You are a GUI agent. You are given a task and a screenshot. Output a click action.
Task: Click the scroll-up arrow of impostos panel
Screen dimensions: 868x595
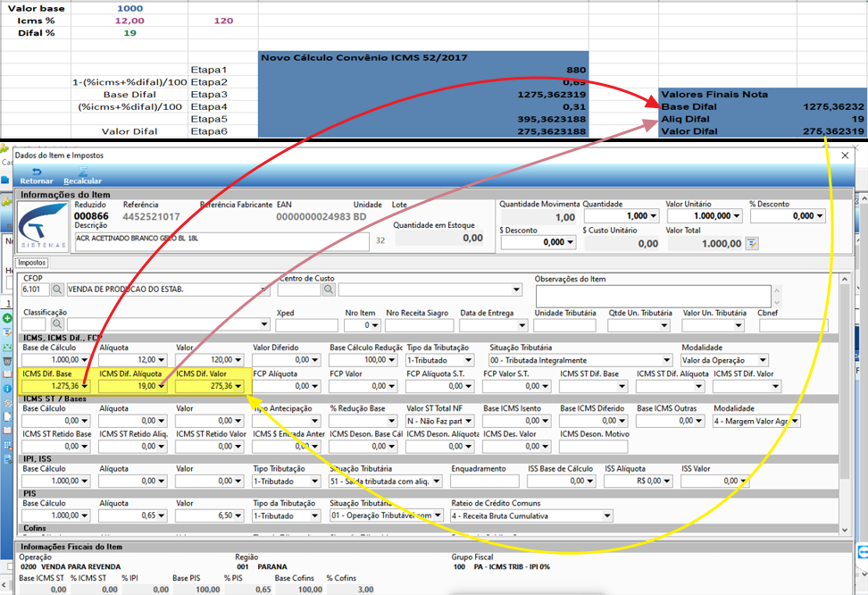tap(845, 279)
